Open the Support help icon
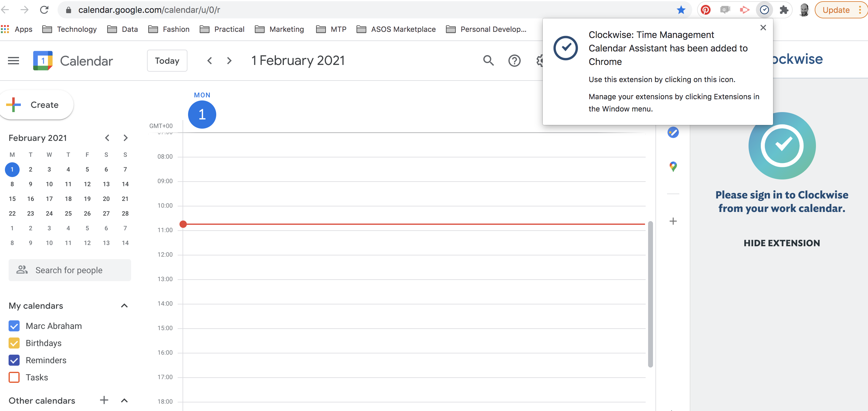This screenshot has width=868, height=411. coord(514,61)
